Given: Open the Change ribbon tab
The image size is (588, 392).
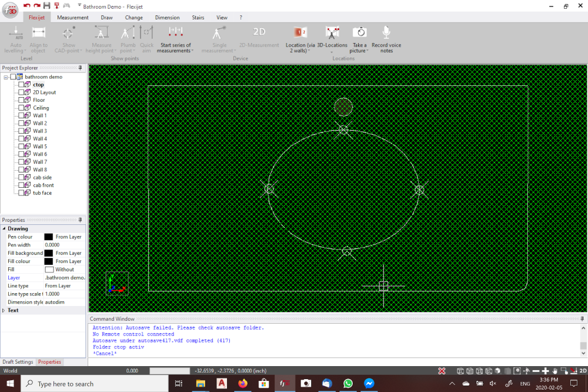Looking at the screenshot, I should pos(134,18).
